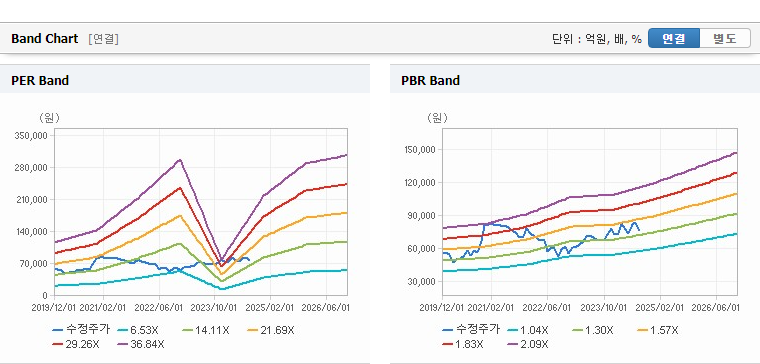760x364 pixels.
Task: Click 2025/02/01 date on PBR x-axis
Action: [660, 308]
